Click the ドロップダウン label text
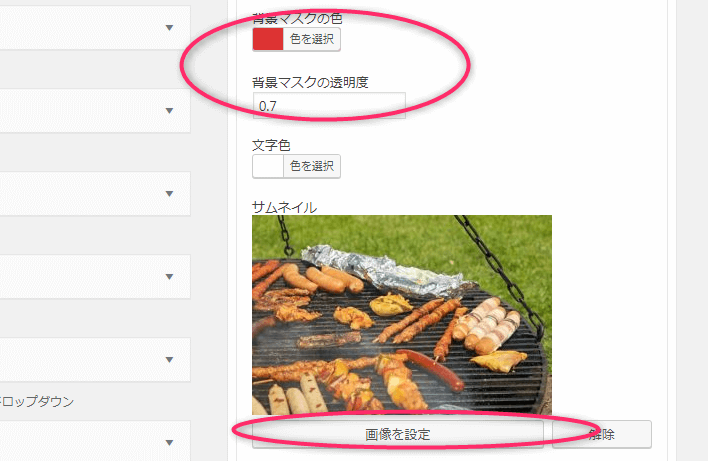This screenshot has height=461, width=708. (x=37, y=401)
